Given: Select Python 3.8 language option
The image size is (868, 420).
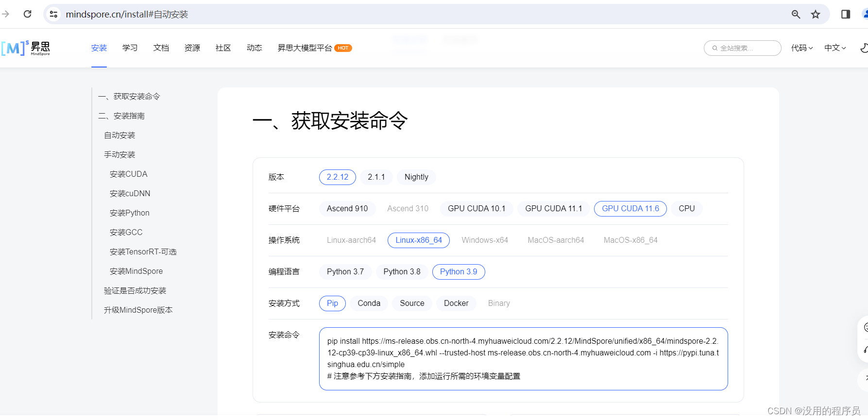Looking at the screenshot, I should 402,272.
